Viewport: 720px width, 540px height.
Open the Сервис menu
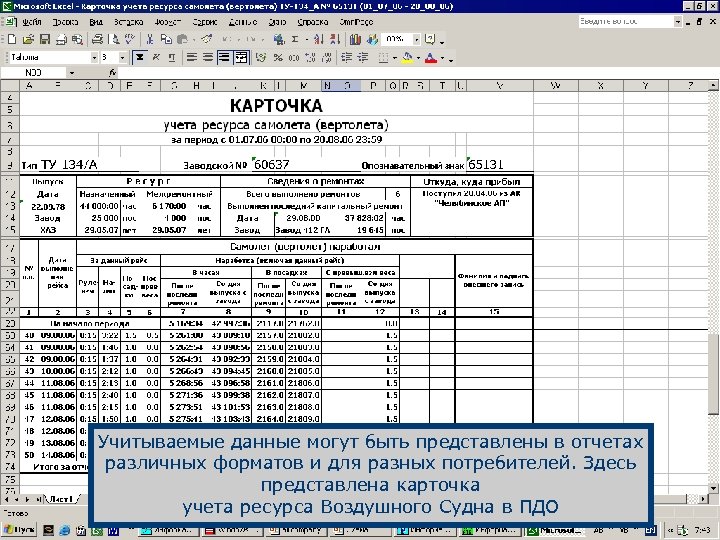(x=205, y=22)
